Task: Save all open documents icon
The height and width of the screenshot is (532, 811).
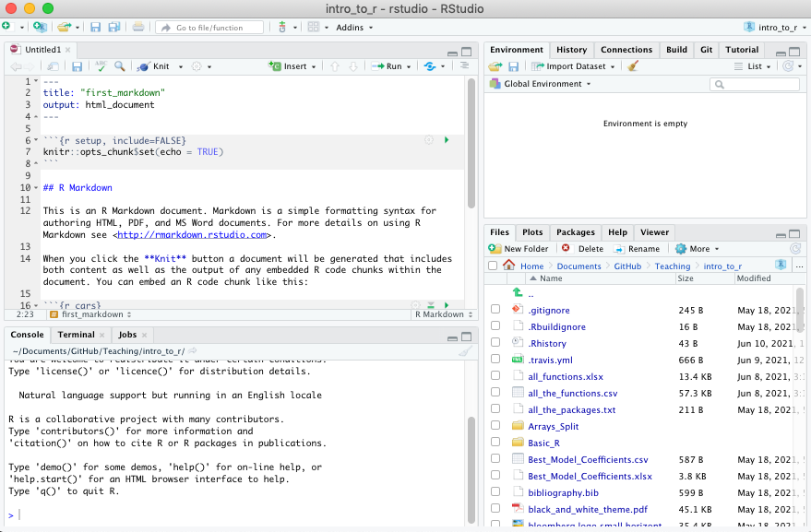Action: click(x=113, y=27)
